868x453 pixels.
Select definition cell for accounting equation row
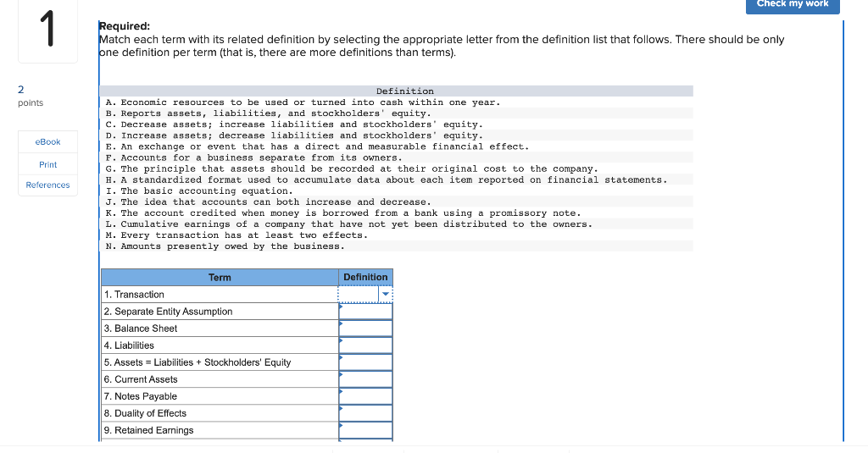366,362
